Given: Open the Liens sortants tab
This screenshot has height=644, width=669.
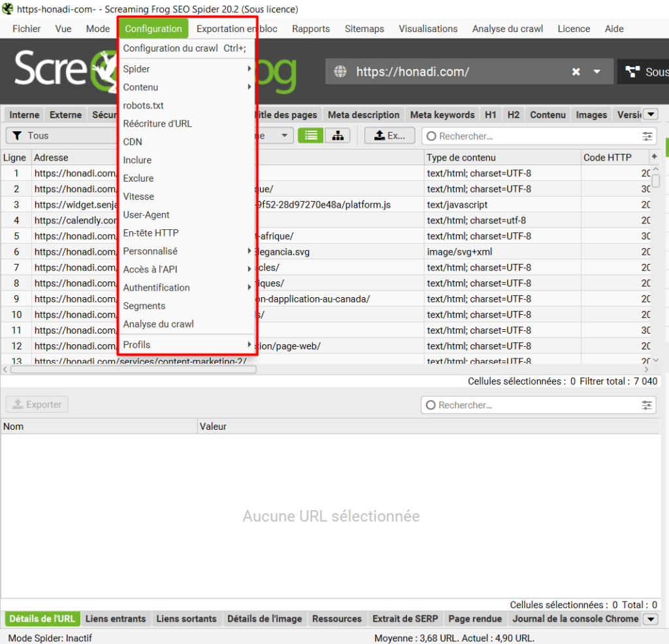Looking at the screenshot, I should coord(186,619).
